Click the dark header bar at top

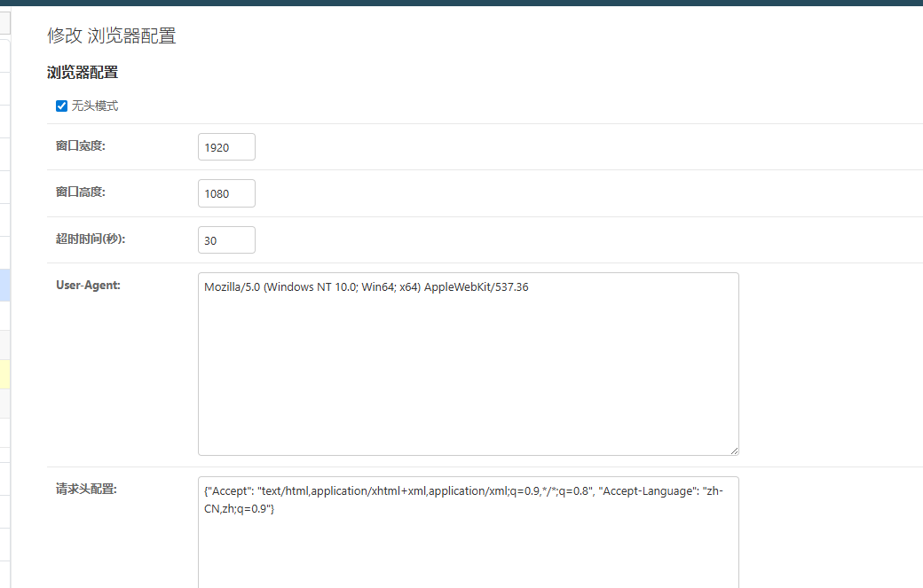(x=461, y=3)
